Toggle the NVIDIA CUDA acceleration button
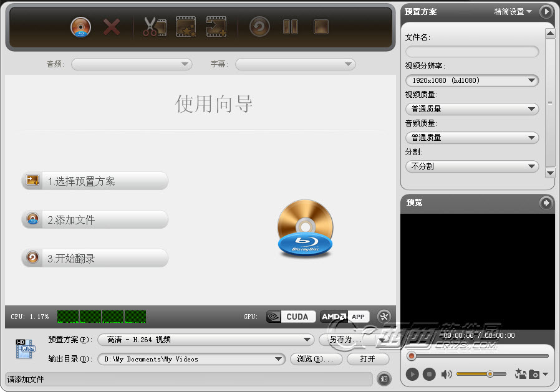Screen dimensions: 560x392 pyautogui.click(x=291, y=317)
